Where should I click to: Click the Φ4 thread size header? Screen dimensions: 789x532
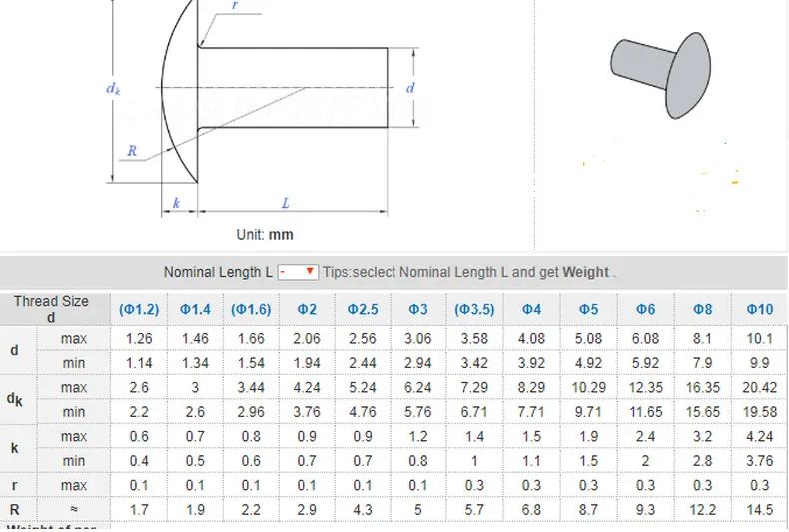(x=531, y=309)
